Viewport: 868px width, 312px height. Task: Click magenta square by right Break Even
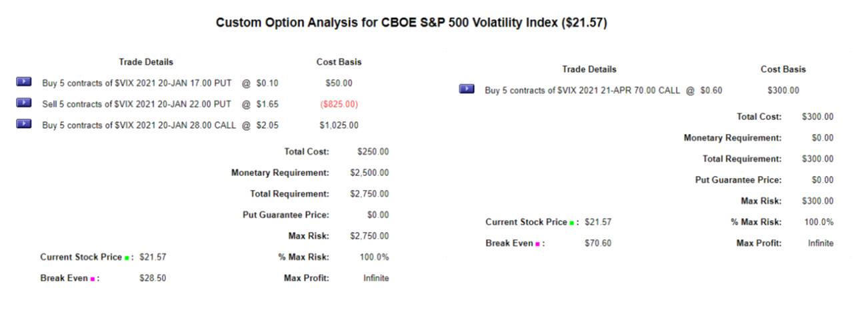tap(537, 245)
